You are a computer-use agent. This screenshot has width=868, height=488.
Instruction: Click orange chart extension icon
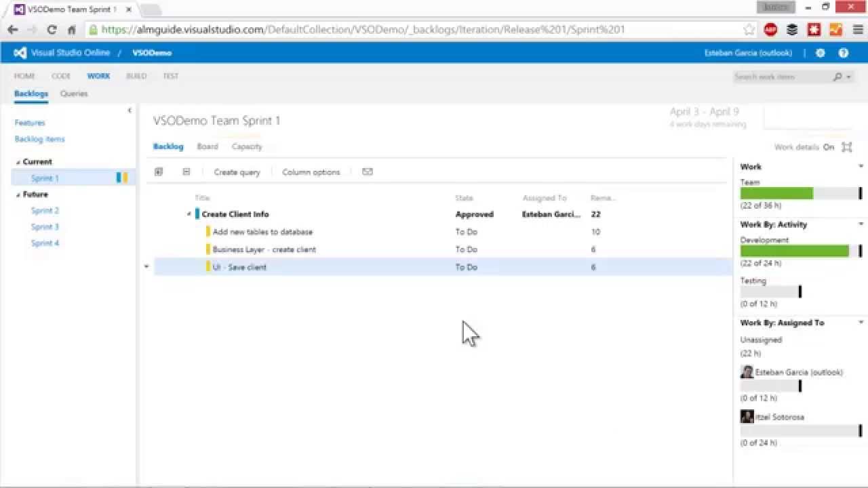coord(835,30)
